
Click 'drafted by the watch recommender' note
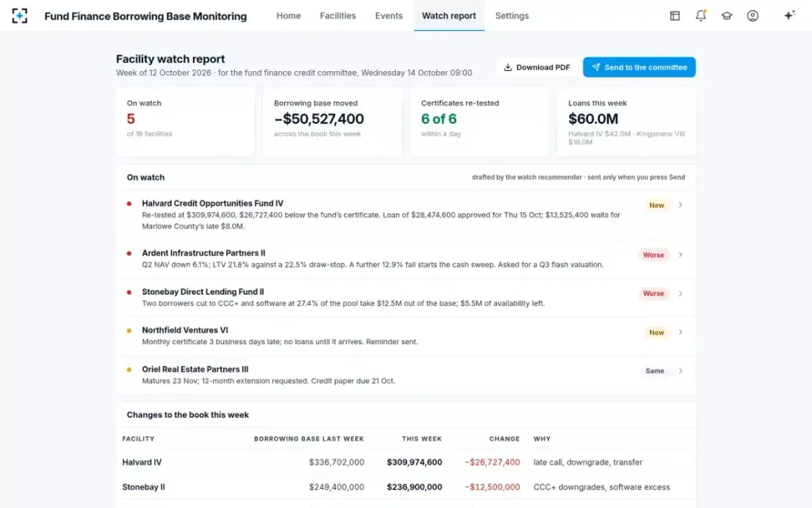coord(527,177)
